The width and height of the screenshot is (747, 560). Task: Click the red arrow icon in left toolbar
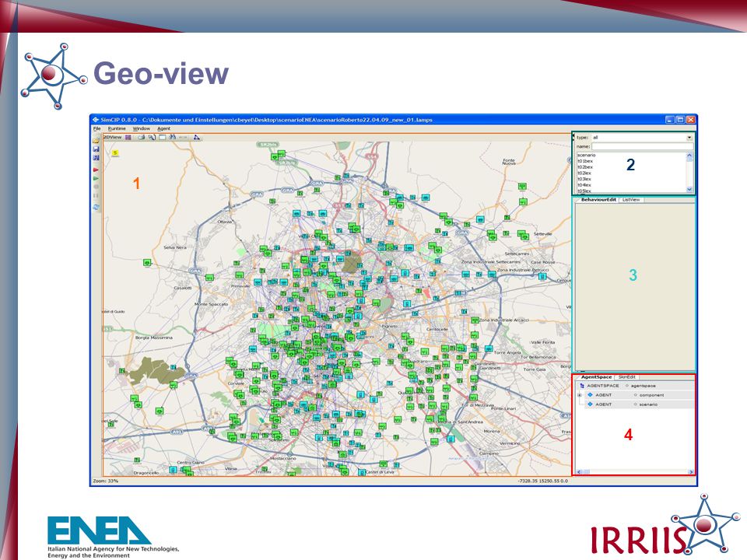[96, 170]
